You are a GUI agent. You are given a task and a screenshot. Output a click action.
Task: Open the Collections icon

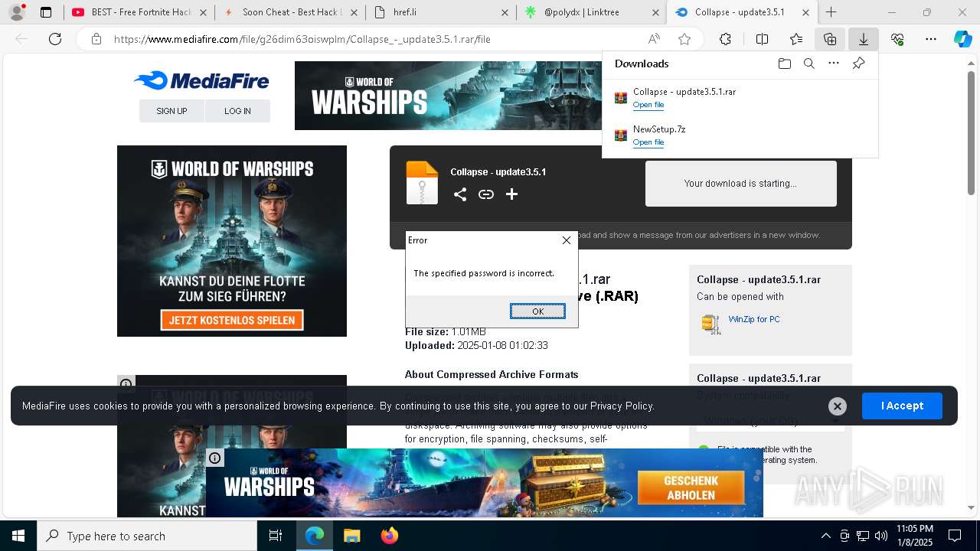[830, 39]
